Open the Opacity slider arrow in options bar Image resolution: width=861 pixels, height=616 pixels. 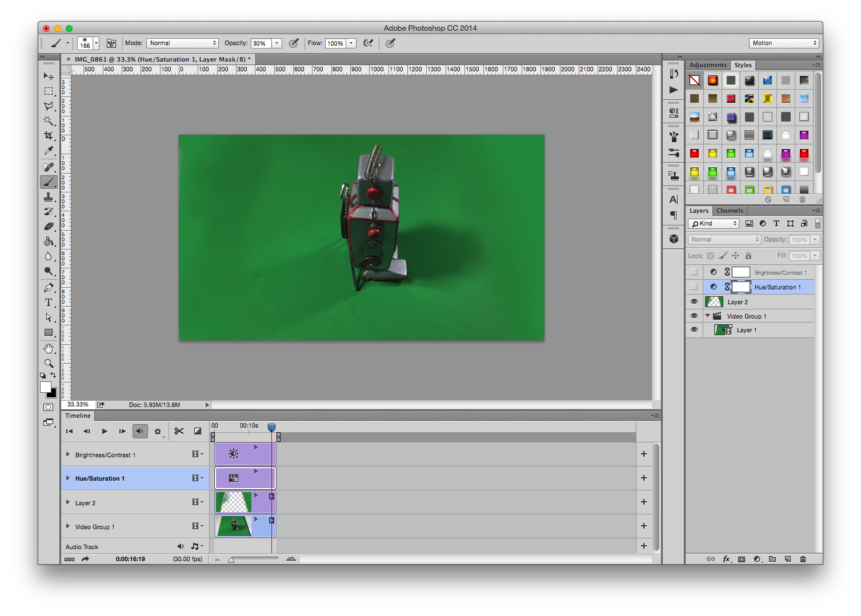[x=277, y=43]
